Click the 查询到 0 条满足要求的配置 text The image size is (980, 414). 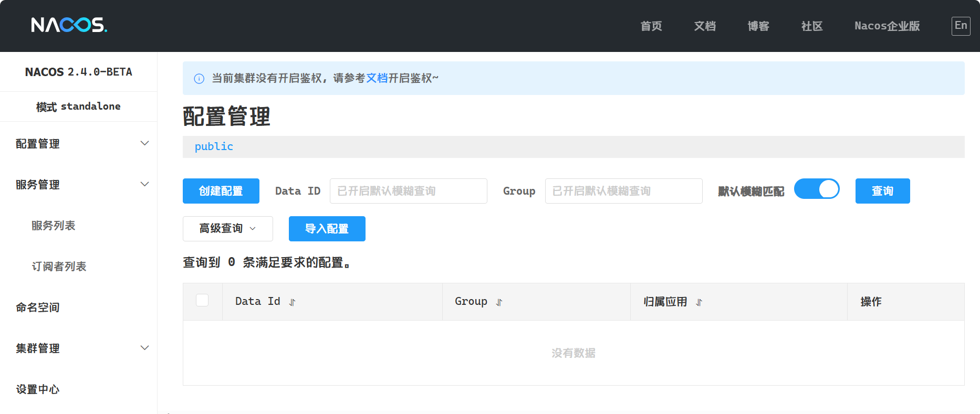coord(266,262)
